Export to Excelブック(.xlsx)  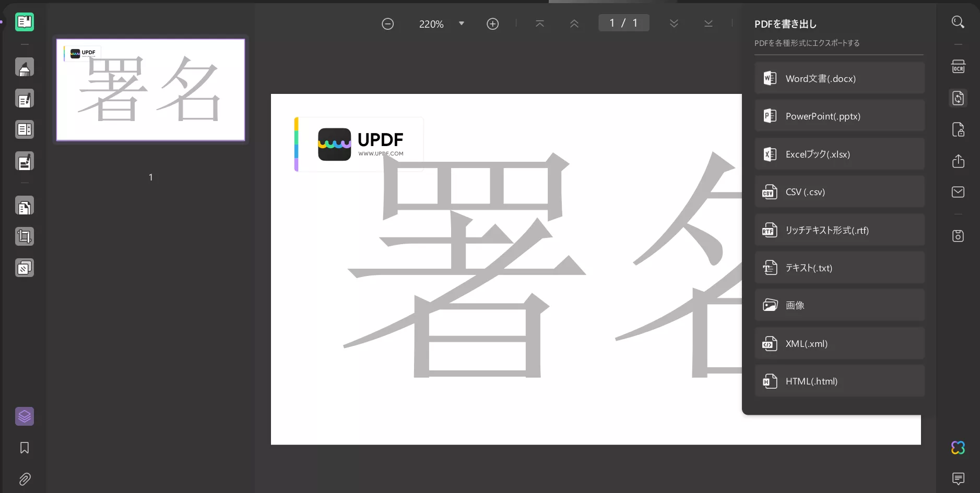[840, 154]
